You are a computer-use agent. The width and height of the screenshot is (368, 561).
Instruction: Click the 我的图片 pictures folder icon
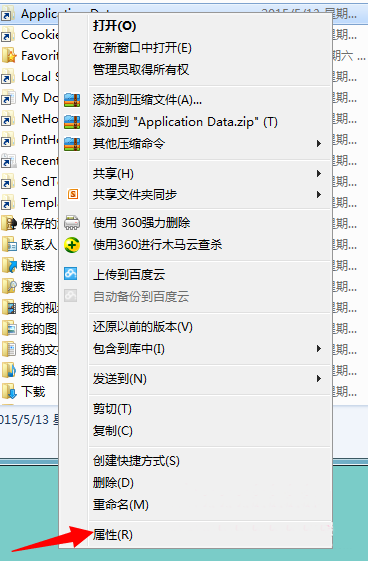click(9, 329)
